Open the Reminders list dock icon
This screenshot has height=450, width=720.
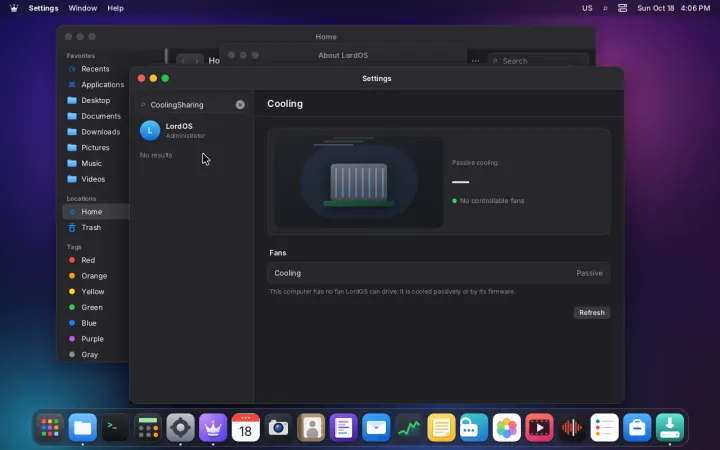coord(604,428)
